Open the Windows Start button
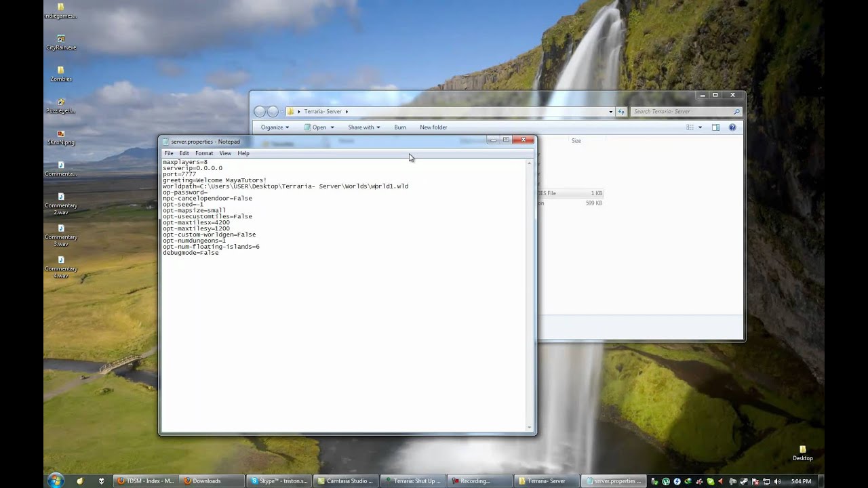 click(x=56, y=481)
